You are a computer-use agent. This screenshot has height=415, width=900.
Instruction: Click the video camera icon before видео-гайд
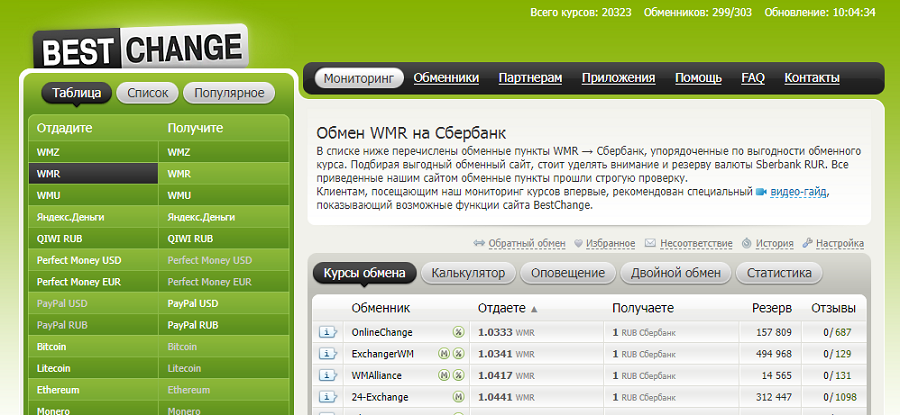click(761, 192)
